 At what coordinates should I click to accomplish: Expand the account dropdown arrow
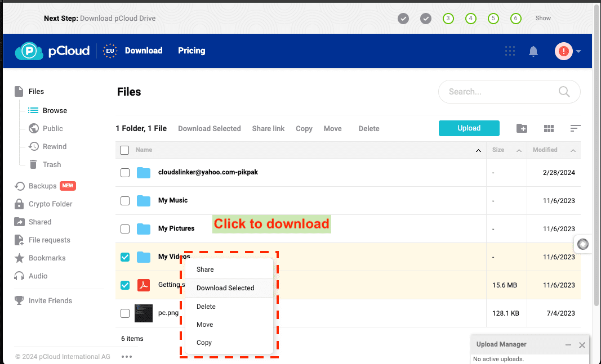tap(578, 51)
